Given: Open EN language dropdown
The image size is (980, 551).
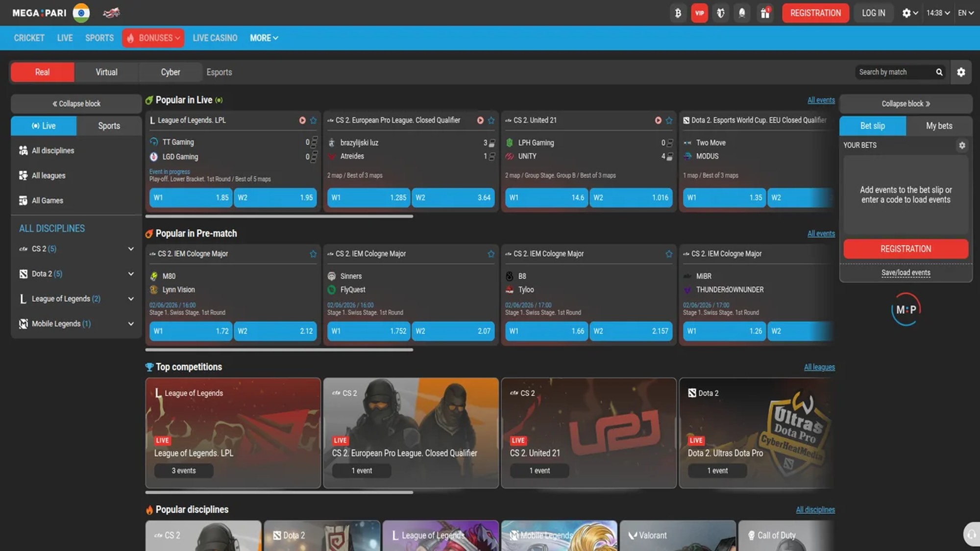Looking at the screenshot, I should coord(965,13).
